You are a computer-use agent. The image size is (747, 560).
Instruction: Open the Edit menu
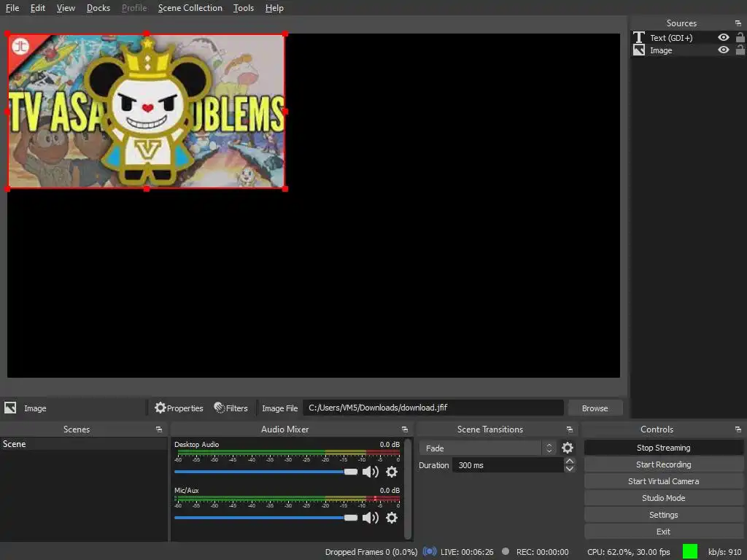[38, 8]
